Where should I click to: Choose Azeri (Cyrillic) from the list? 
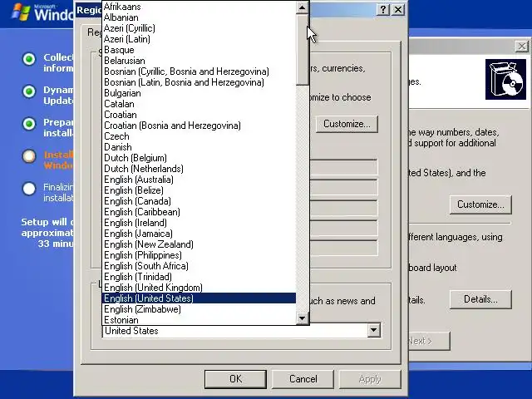[199, 28]
